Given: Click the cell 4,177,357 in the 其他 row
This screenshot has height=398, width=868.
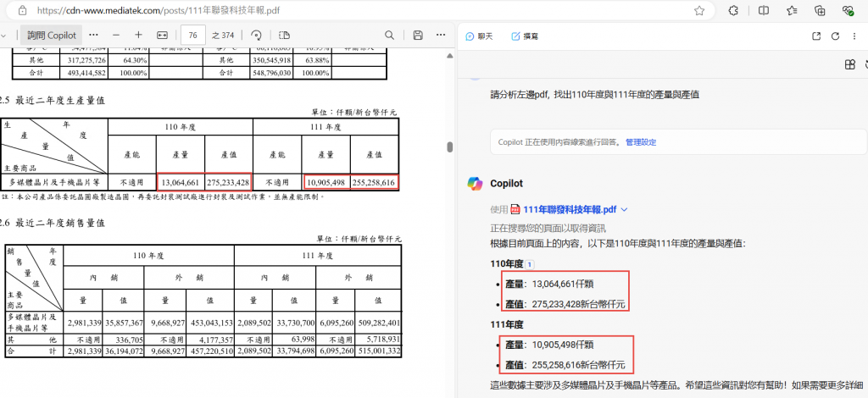Looking at the screenshot, I should [x=210, y=340].
